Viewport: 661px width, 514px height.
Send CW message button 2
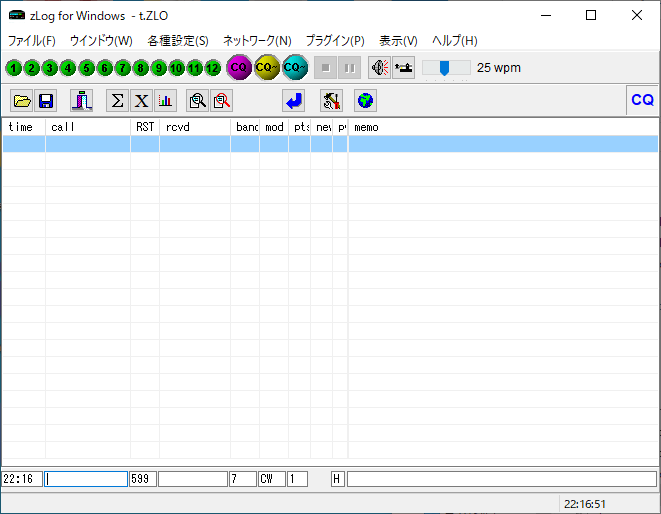pyautogui.click(x=32, y=68)
